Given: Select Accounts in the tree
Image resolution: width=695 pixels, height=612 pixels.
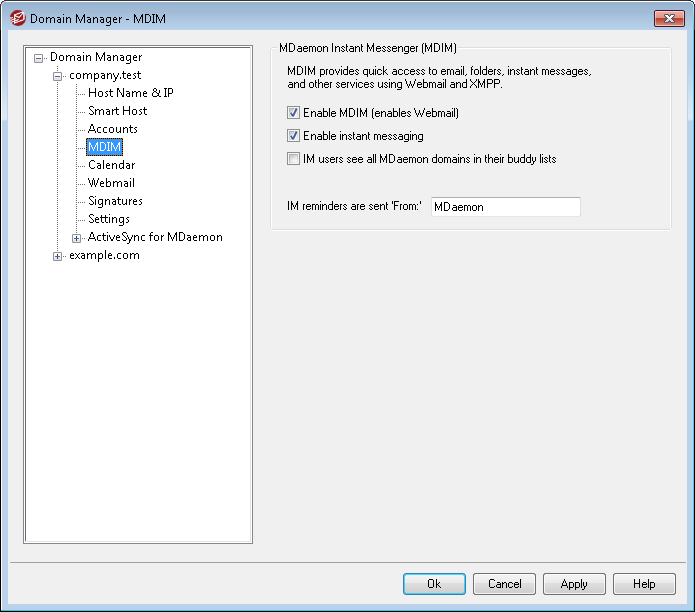Looking at the screenshot, I should [113, 129].
